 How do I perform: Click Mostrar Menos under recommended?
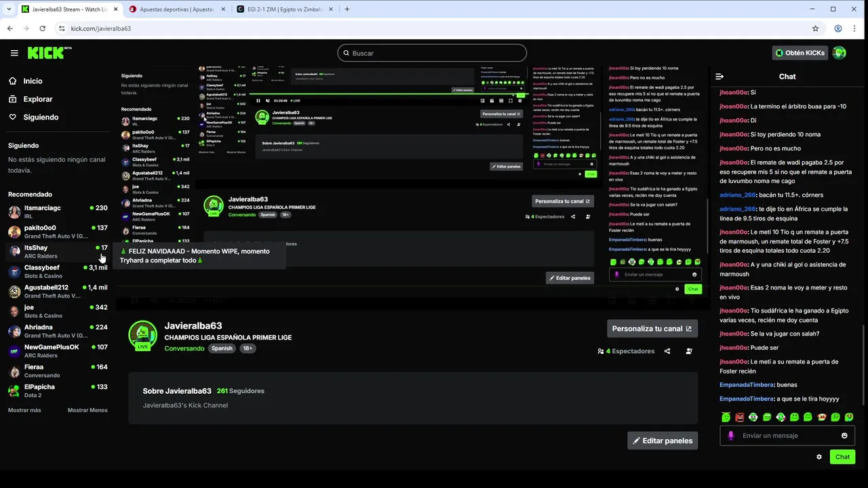click(87, 410)
